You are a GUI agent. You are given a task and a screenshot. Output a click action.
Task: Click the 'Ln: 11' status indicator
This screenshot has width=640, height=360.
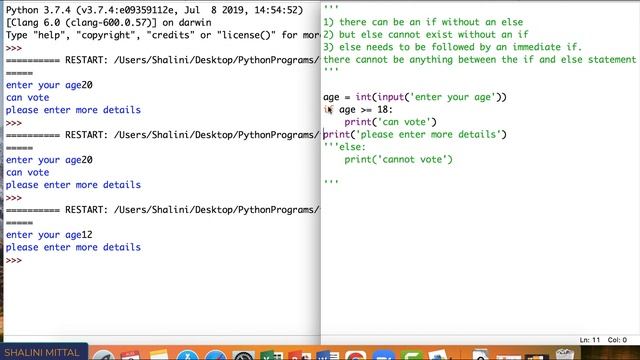(x=590, y=340)
